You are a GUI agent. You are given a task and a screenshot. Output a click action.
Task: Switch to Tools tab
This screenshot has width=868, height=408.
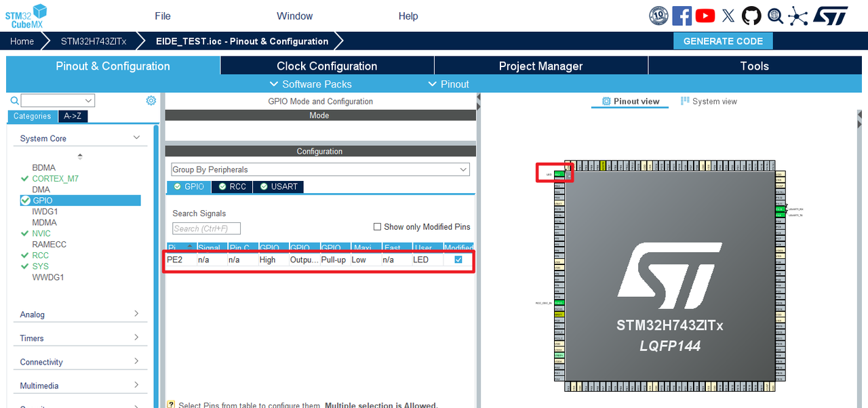755,66
